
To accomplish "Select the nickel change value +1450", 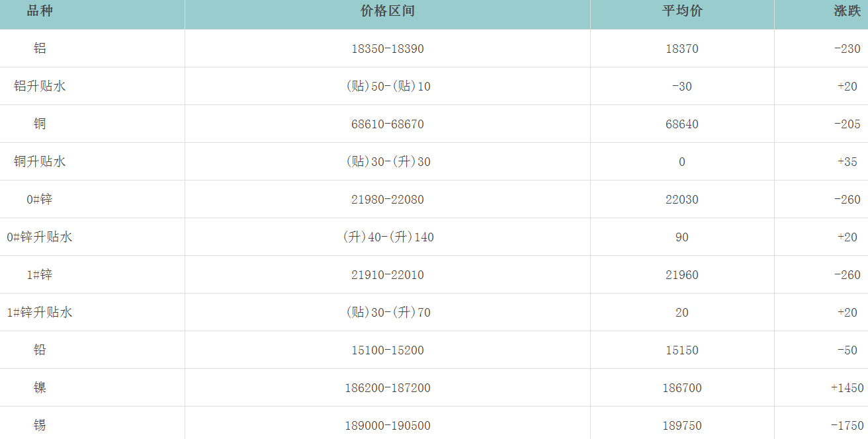I will point(847,388).
